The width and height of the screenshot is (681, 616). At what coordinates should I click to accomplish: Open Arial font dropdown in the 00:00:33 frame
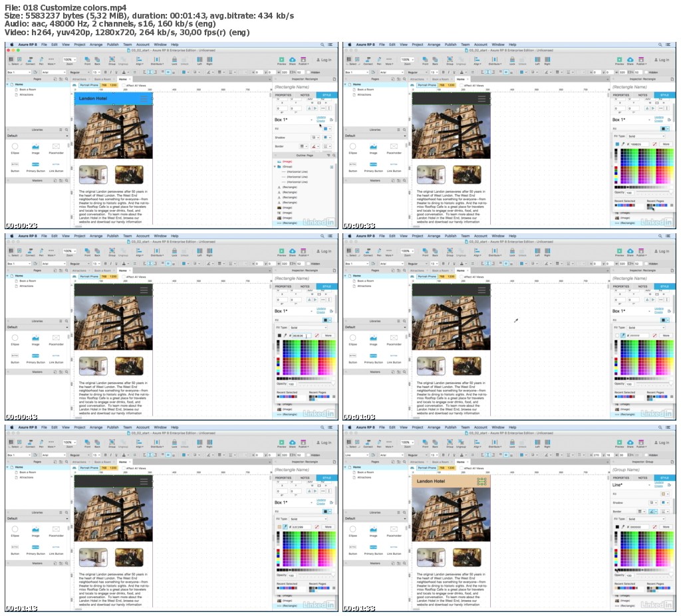[x=391, y=72]
